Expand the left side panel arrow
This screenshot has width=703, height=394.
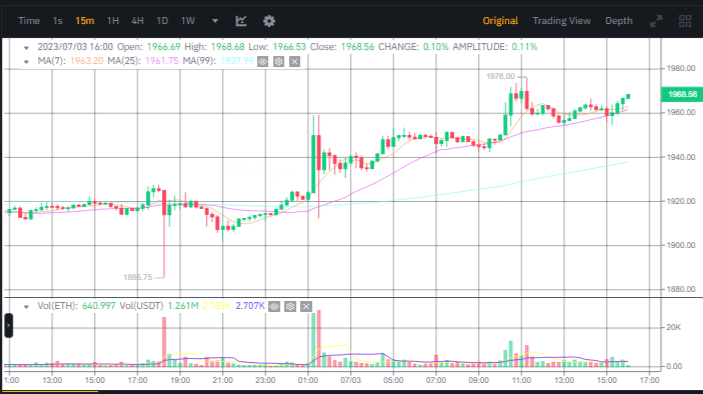pos(9,325)
